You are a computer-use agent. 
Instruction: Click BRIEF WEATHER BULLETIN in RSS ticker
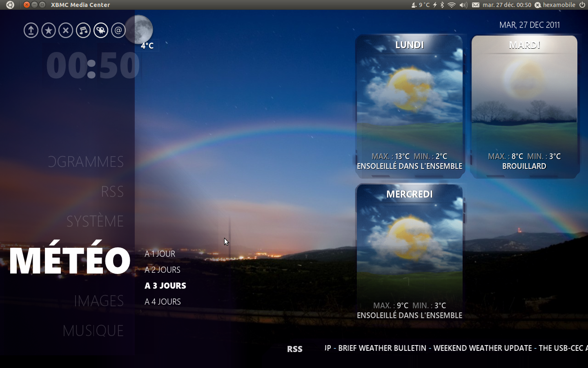tap(382, 348)
